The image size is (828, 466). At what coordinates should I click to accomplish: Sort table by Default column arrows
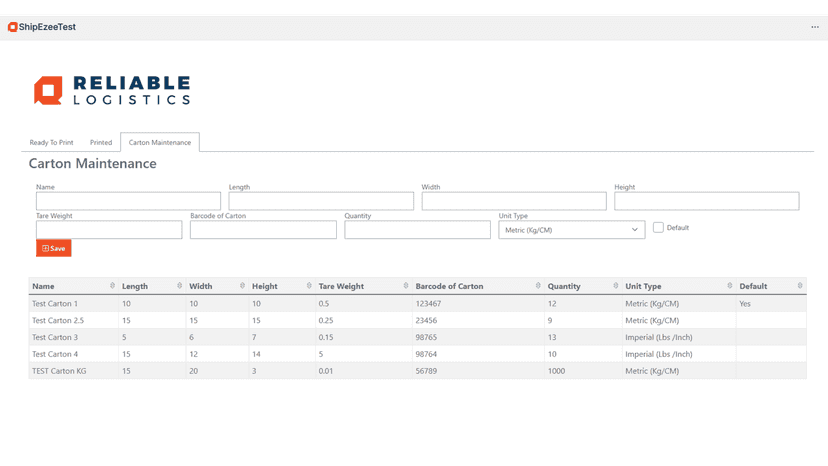click(x=800, y=286)
